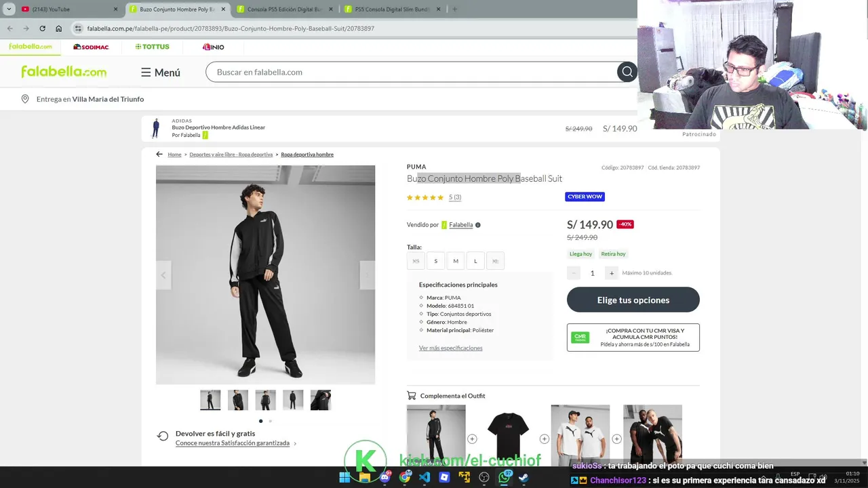
Task: Open Chrome from taskbar
Action: pos(405,477)
